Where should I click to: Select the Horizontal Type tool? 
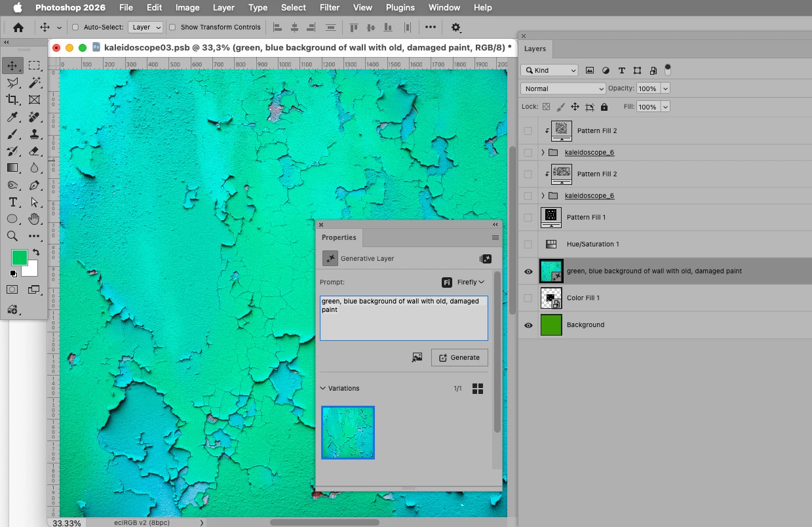[x=12, y=202]
